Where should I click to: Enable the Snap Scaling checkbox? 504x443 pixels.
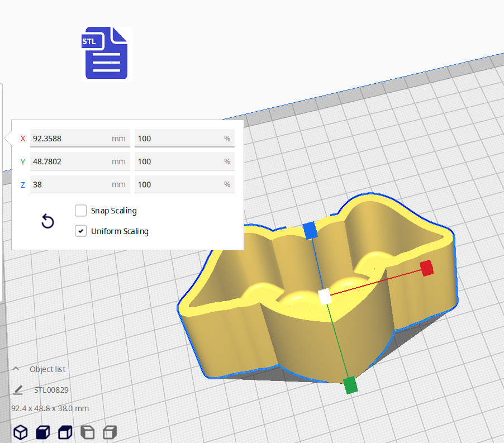(81, 211)
